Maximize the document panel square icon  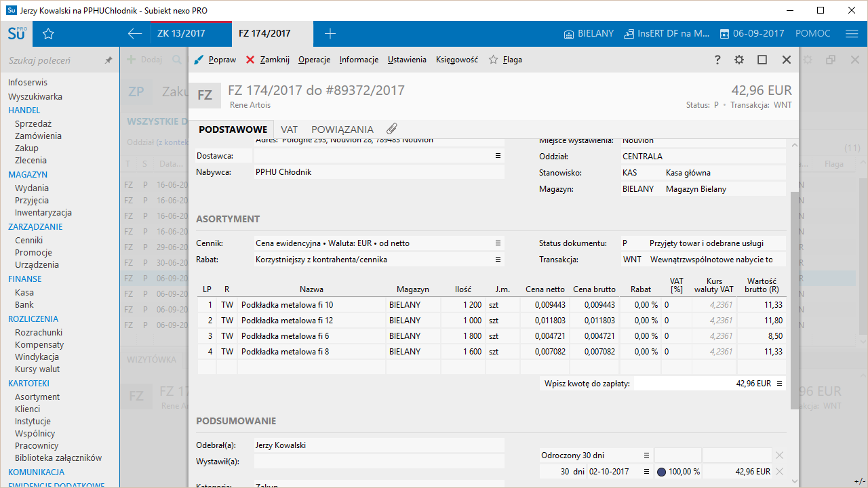(x=762, y=60)
